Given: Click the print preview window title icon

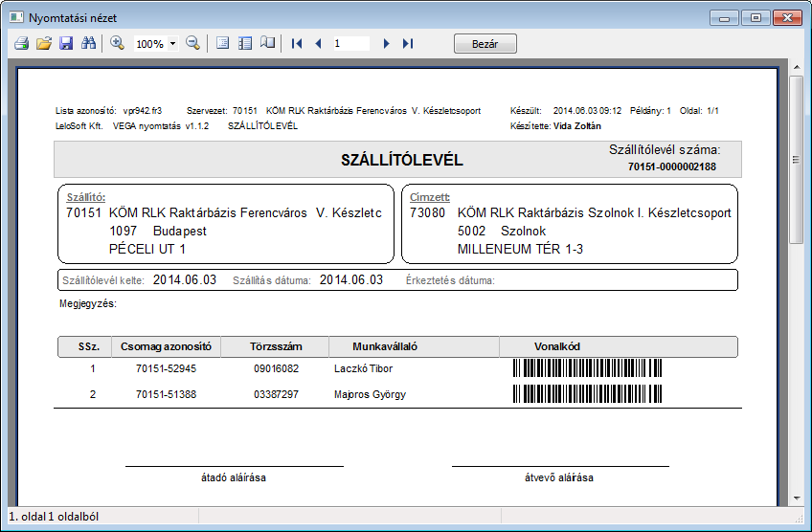Looking at the screenshot, I should click(x=16, y=17).
